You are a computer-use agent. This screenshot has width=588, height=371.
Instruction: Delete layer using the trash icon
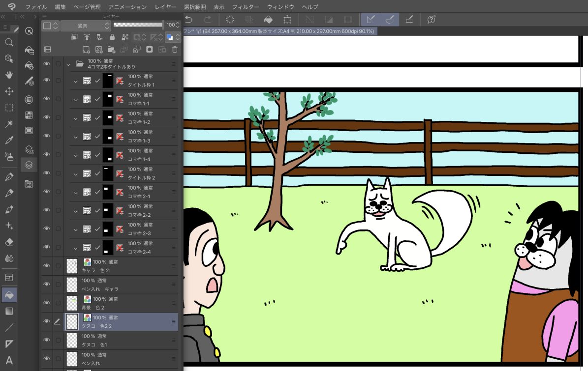(175, 50)
